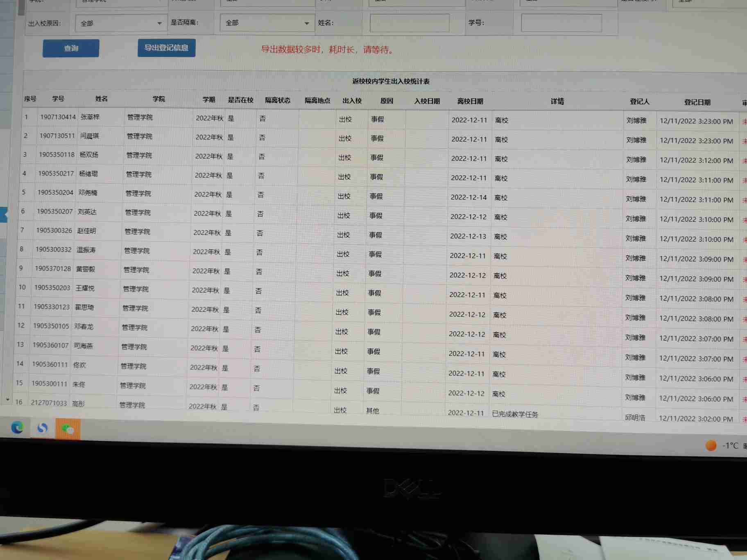This screenshot has width=747, height=560.
Task: Click the 导出登记信息 button
Action: [166, 48]
